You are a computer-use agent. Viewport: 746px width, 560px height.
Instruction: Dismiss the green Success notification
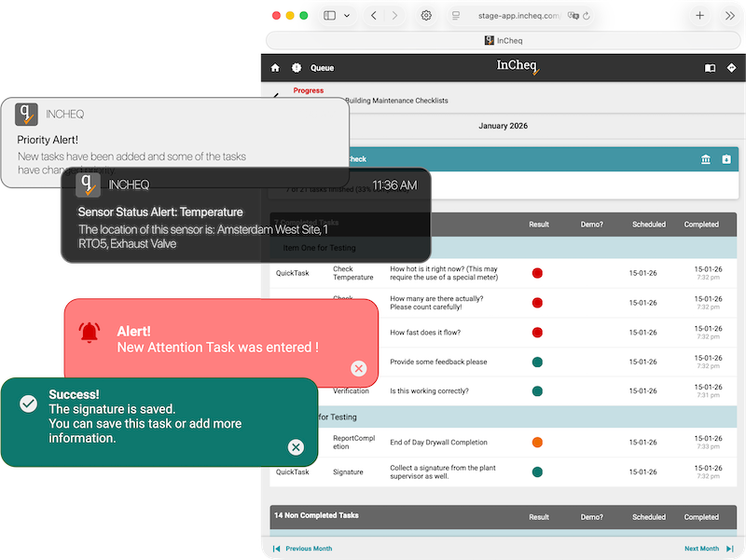[x=296, y=447]
